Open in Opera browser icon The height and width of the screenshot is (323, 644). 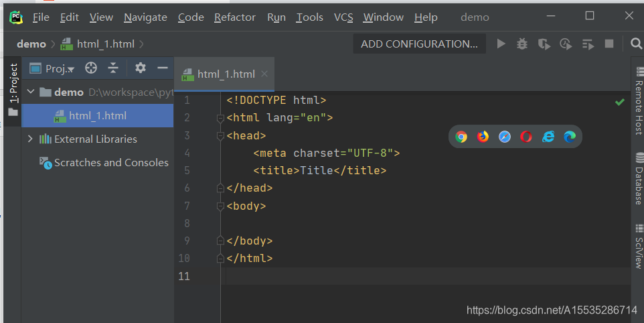[526, 137]
